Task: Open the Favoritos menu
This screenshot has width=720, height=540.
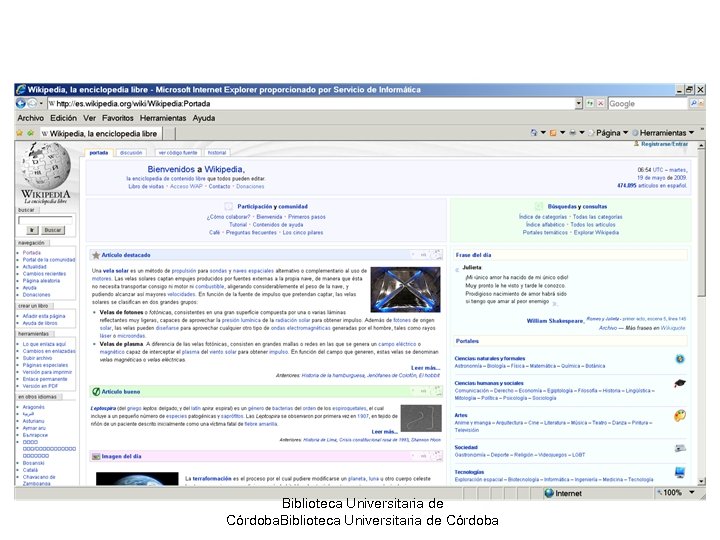Action: point(118,118)
